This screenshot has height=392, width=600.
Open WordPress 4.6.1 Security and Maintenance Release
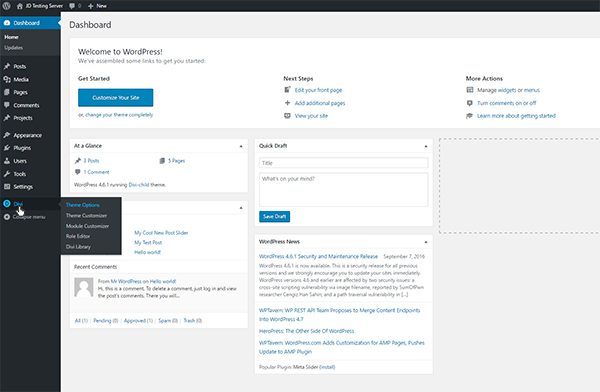coord(318,256)
